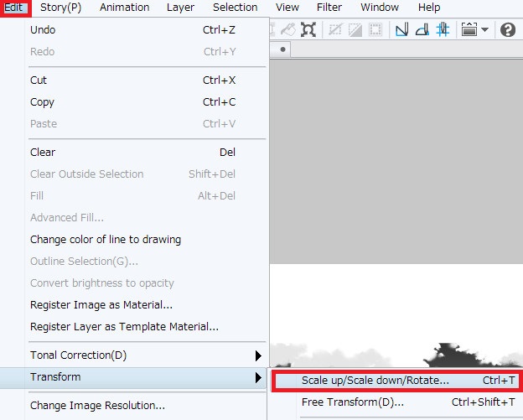Open the dropdown arrow beside the window-frame icon
Screen dimensions: 523x420
tap(485, 29)
